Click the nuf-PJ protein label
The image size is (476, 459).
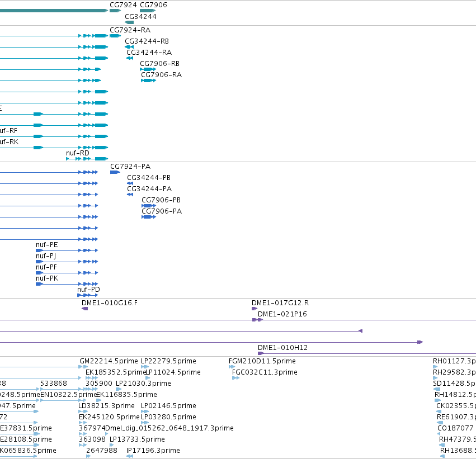46,256
